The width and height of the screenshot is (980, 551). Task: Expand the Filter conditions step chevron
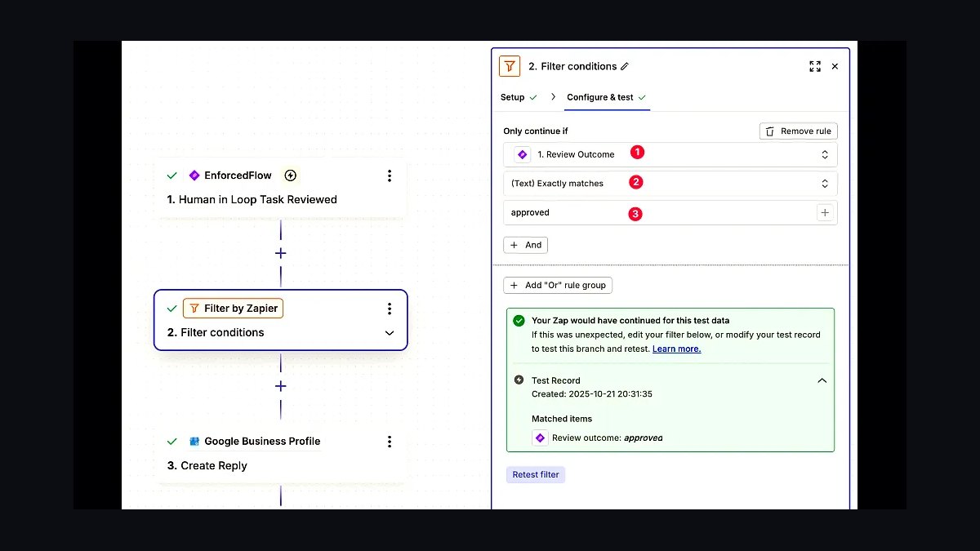[x=390, y=333]
